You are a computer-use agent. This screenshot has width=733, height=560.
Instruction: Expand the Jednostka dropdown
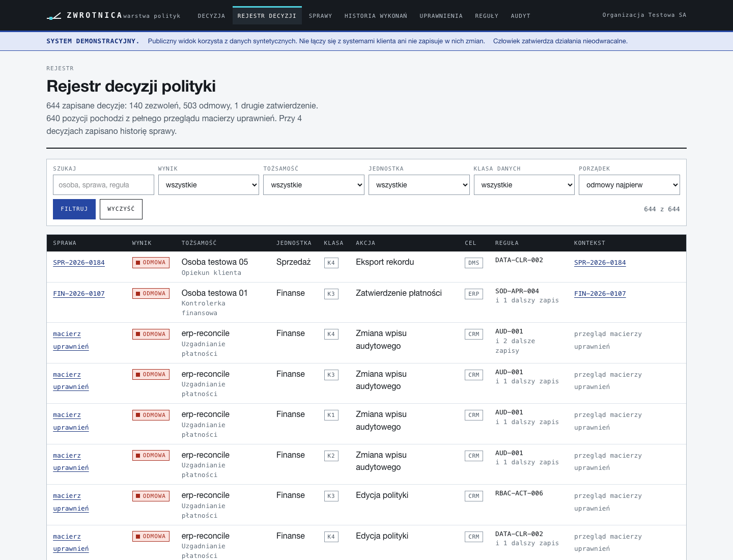coord(419,185)
